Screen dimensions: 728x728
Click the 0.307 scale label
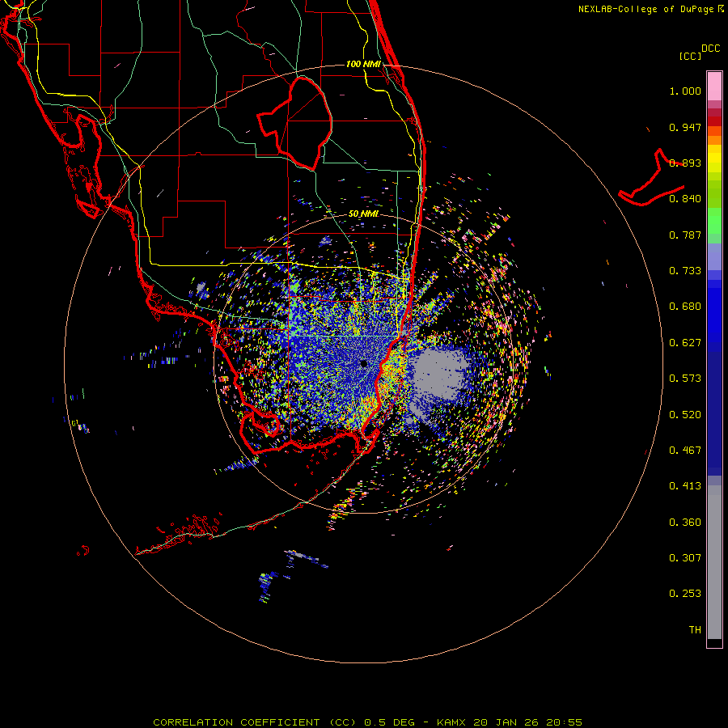tap(685, 558)
